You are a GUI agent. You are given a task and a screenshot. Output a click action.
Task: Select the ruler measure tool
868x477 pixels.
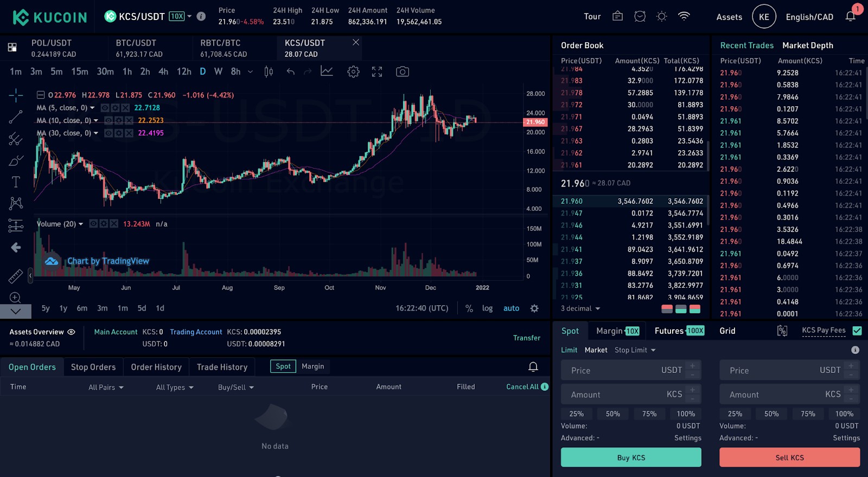click(x=16, y=276)
